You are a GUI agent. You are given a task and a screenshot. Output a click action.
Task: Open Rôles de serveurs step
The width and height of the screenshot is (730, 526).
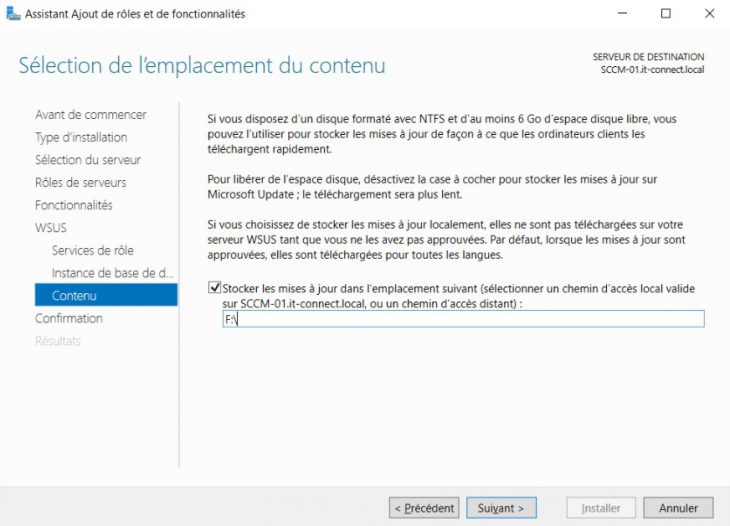(x=81, y=182)
